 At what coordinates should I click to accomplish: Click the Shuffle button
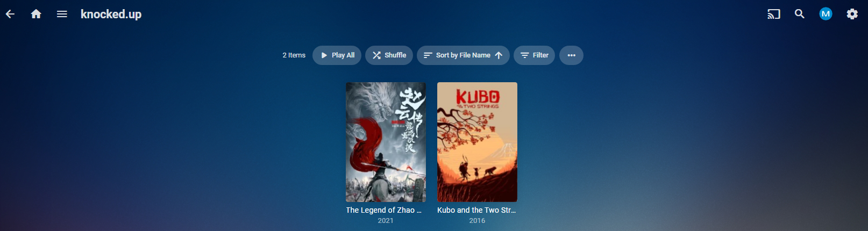click(389, 55)
